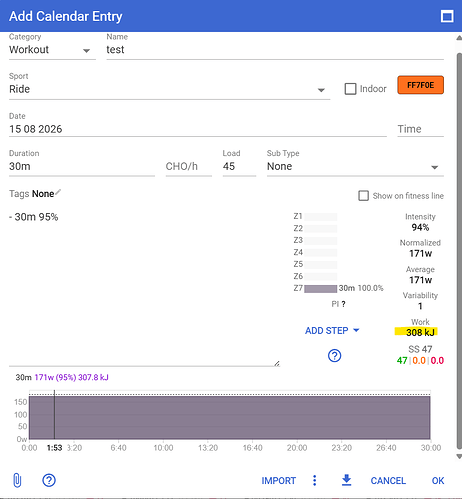Click the CHO/h input field
This screenshot has width=462, height=499.
coord(189,166)
